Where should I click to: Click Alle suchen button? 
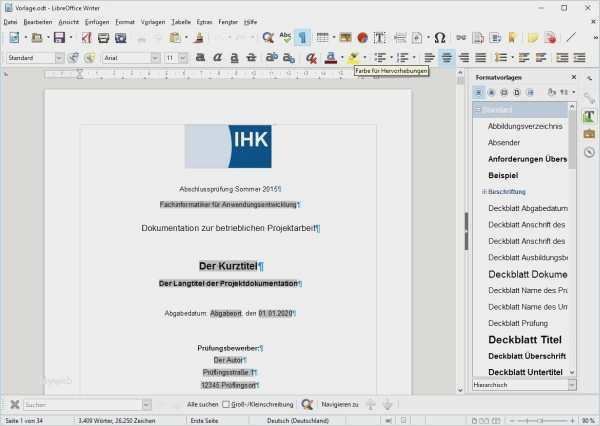coord(202,404)
